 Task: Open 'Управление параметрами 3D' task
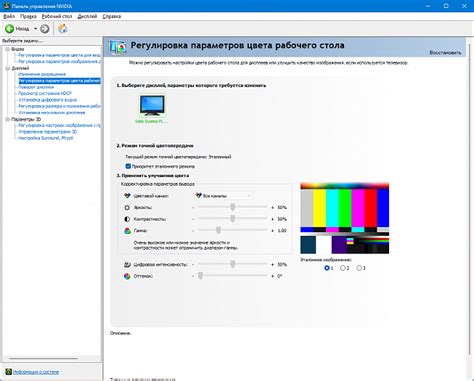(48, 132)
